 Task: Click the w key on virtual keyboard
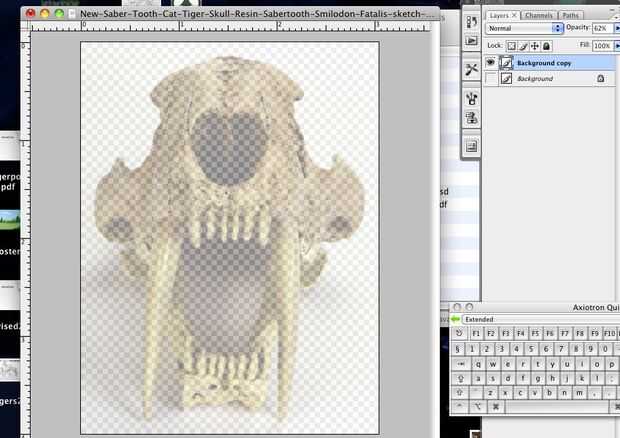(493, 364)
